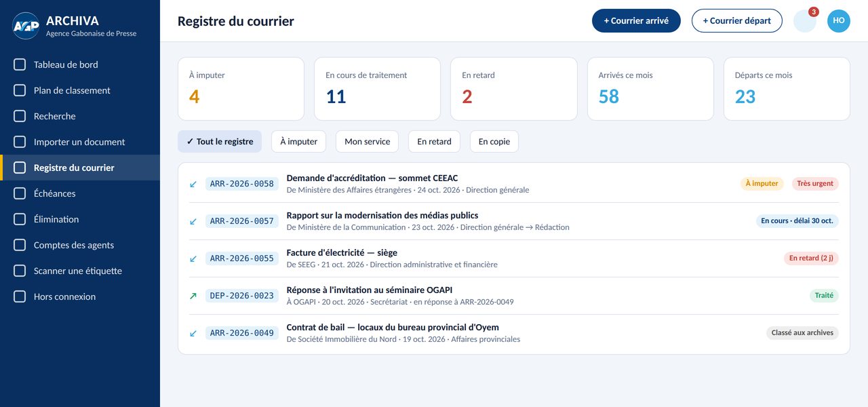
Task: Add a new Courrier départ
Action: tap(736, 20)
